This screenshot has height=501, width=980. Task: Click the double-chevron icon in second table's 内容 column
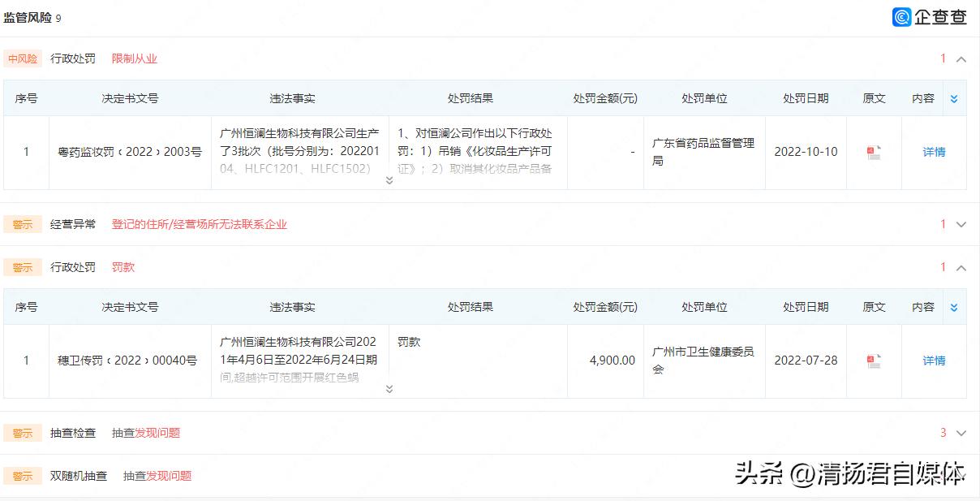(x=955, y=306)
